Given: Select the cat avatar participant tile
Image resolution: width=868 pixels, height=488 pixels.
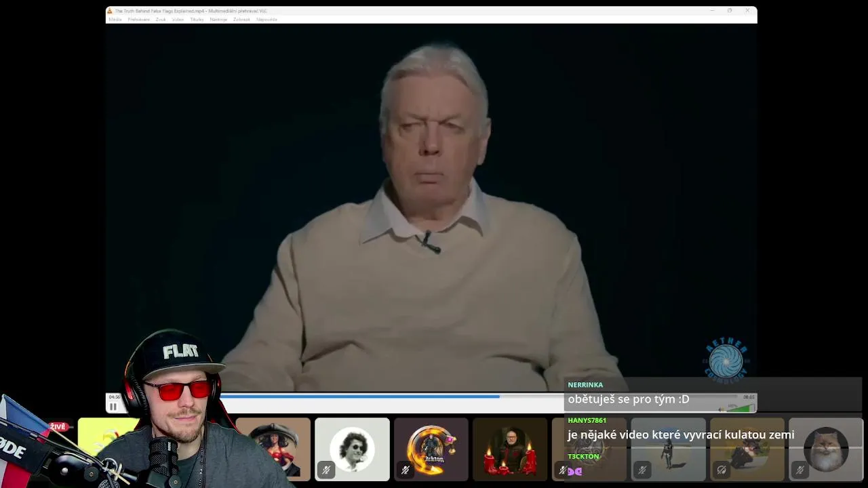Looking at the screenshot, I should [x=826, y=449].
